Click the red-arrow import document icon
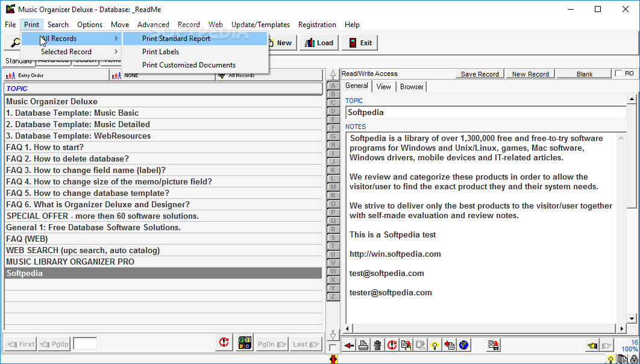The image size is (640, 364). [450, 345]
